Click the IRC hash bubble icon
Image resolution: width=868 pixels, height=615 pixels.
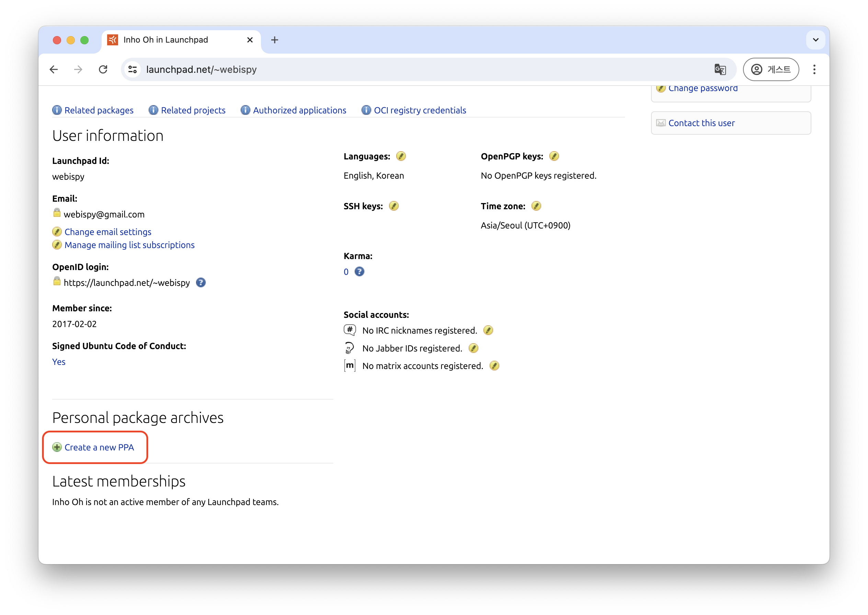click(x=350, y=330)
